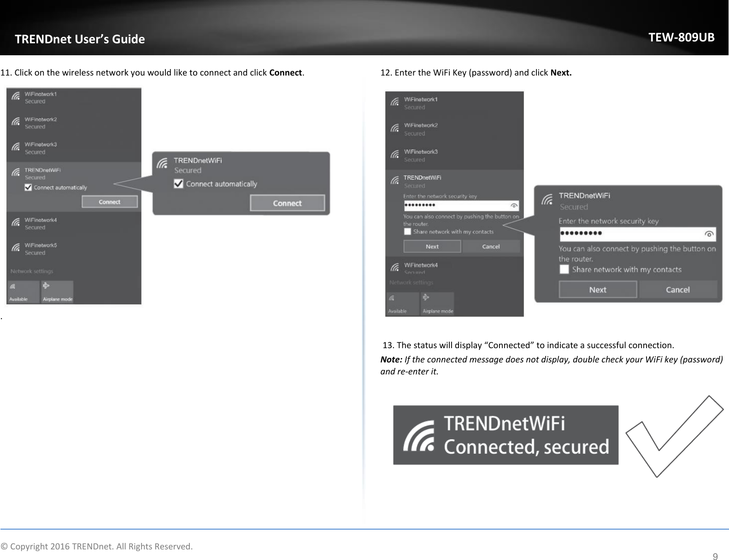The image size is (729, 560).
Task: Select WiFinetwork4 name in step 12 list
Action: [421, 265]
